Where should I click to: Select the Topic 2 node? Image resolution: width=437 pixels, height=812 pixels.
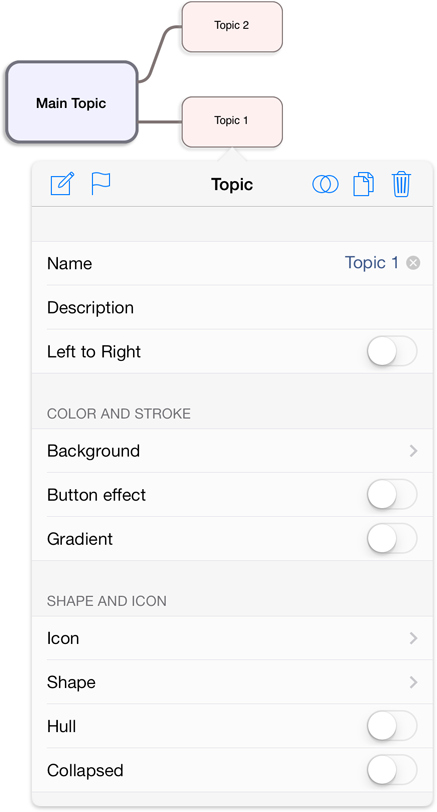click(x=232, y=26)
